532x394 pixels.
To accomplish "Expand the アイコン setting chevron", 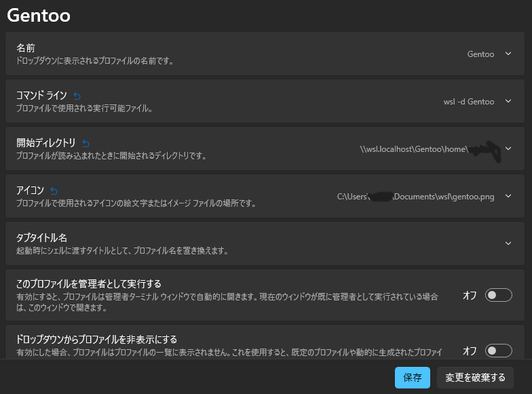I will tap(508, 196).
